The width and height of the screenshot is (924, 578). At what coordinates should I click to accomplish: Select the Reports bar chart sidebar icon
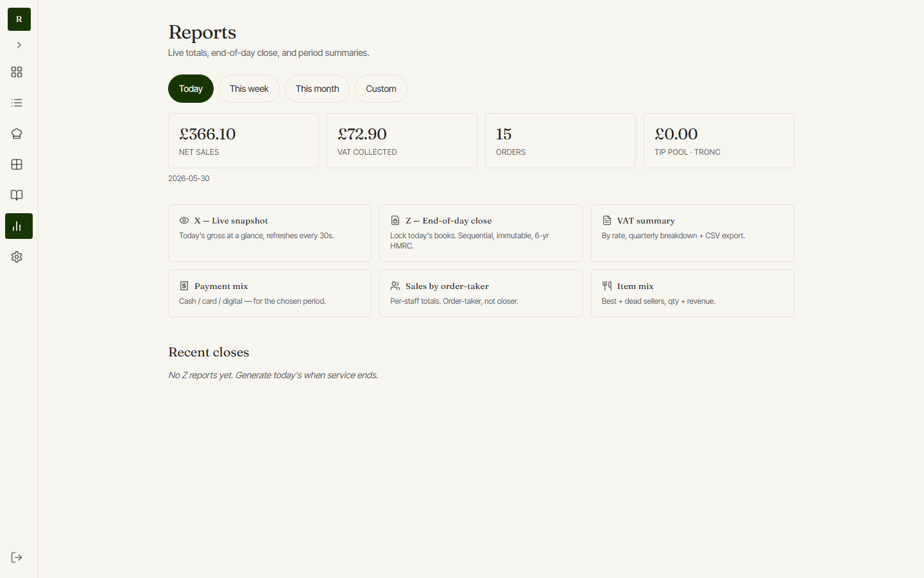(19, 226)
